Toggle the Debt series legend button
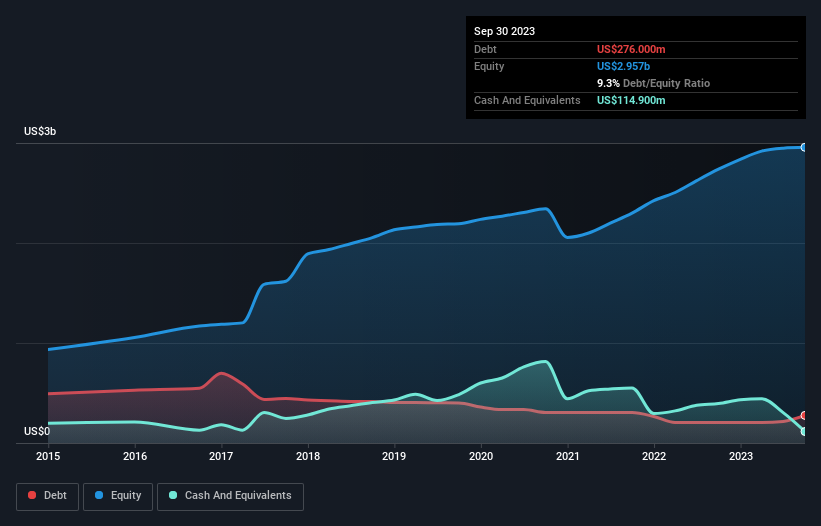The image size is (821, 526). [48, 496]
